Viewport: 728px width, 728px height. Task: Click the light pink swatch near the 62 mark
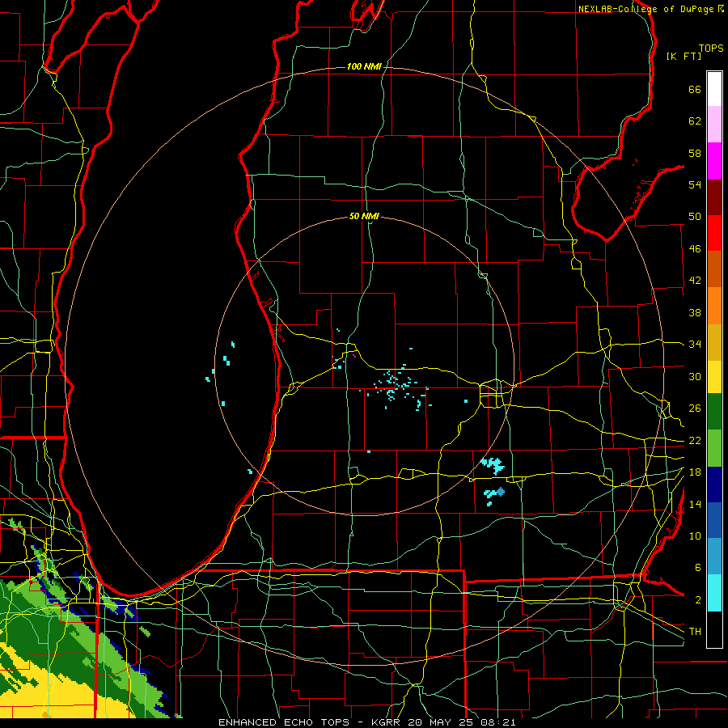pos(714,125)
